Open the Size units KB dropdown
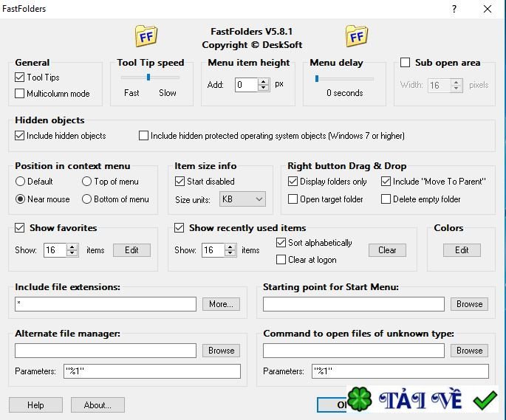 (243, 199)
